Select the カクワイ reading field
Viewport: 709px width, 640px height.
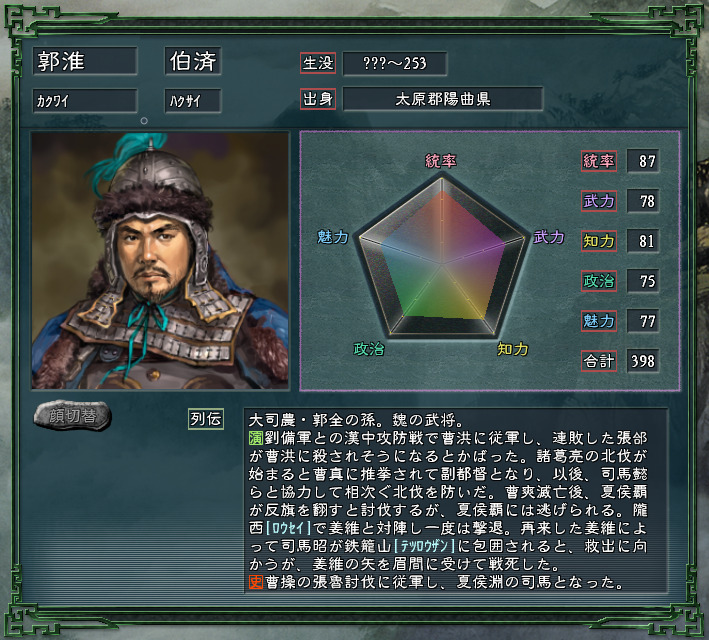pos(85,100)
